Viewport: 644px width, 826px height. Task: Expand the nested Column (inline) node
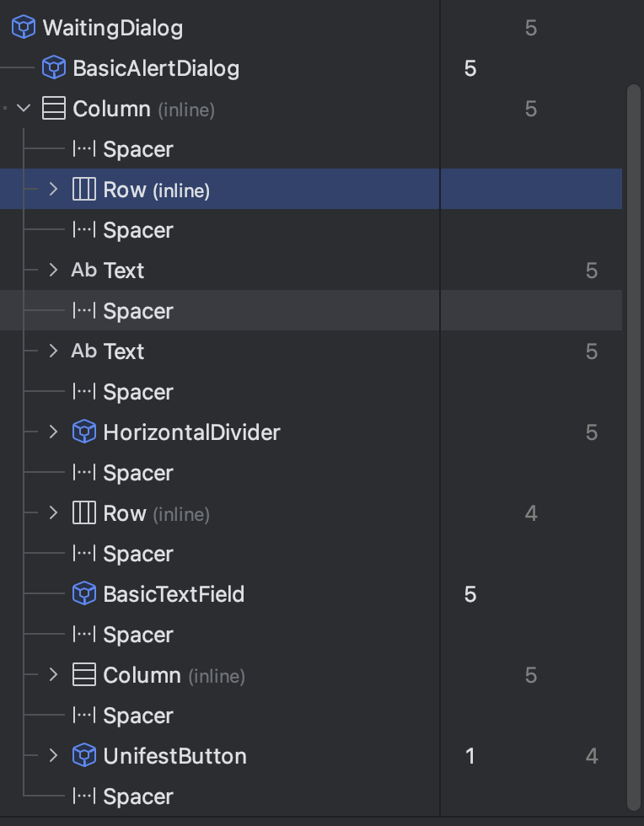tap(54, 675)
